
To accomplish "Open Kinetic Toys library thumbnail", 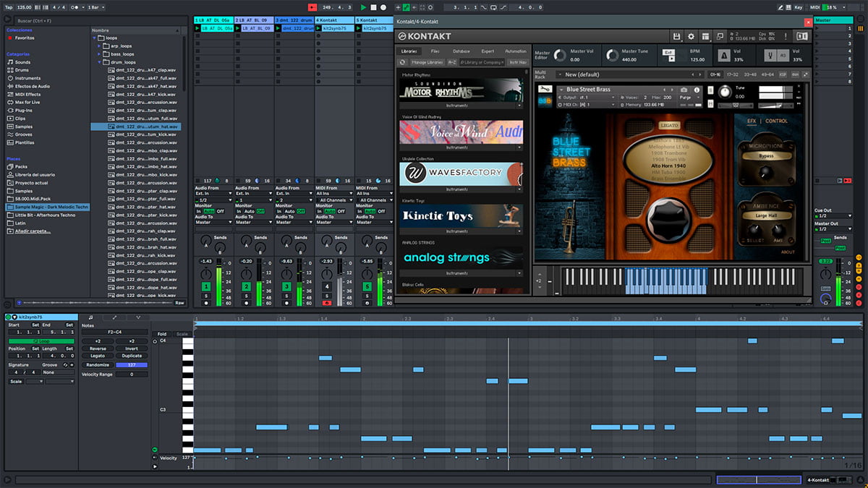I will [x=461, y=215].
